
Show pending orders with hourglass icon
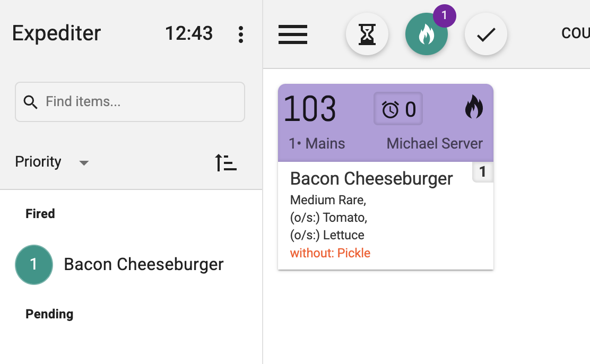coord(367,34)
